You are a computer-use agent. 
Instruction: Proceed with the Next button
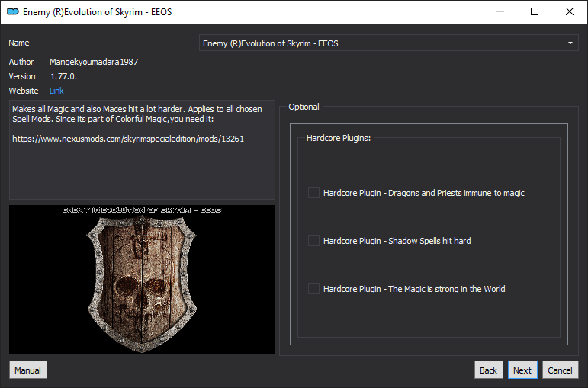coord(522,370)
